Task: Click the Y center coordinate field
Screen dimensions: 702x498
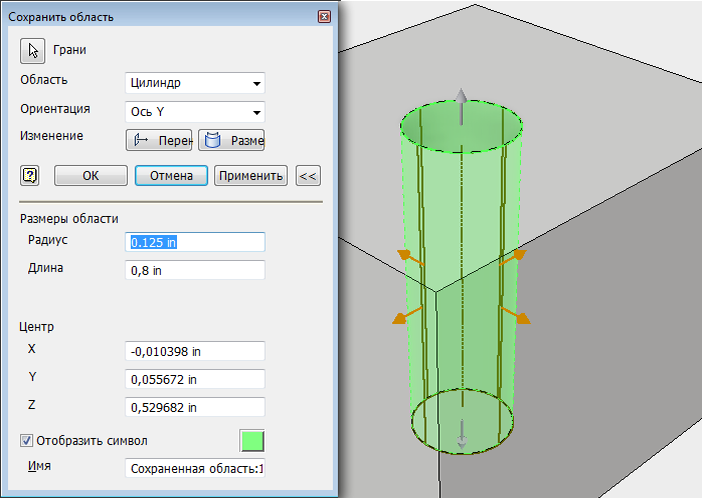Action: pos(195,379)
